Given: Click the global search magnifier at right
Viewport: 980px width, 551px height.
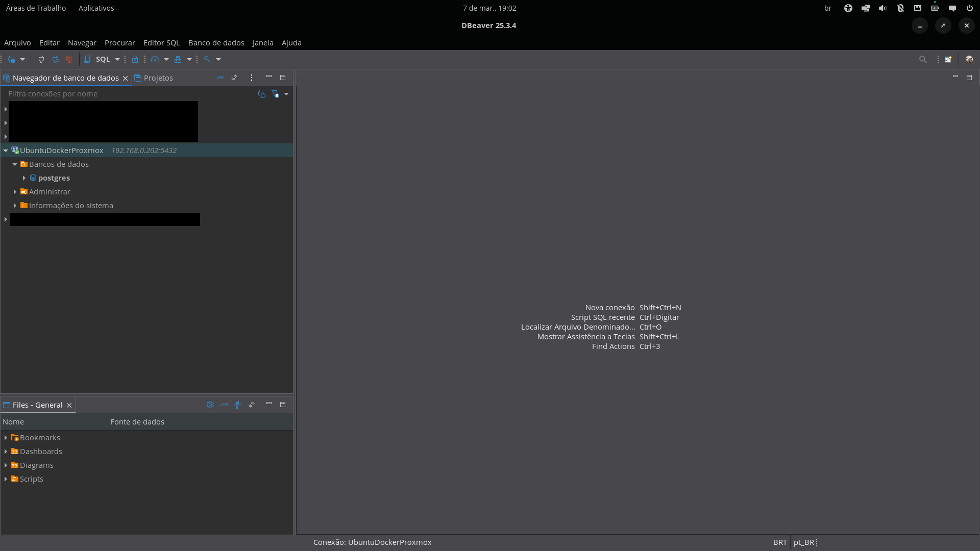Looking at the screenshot, I should 923,59.
